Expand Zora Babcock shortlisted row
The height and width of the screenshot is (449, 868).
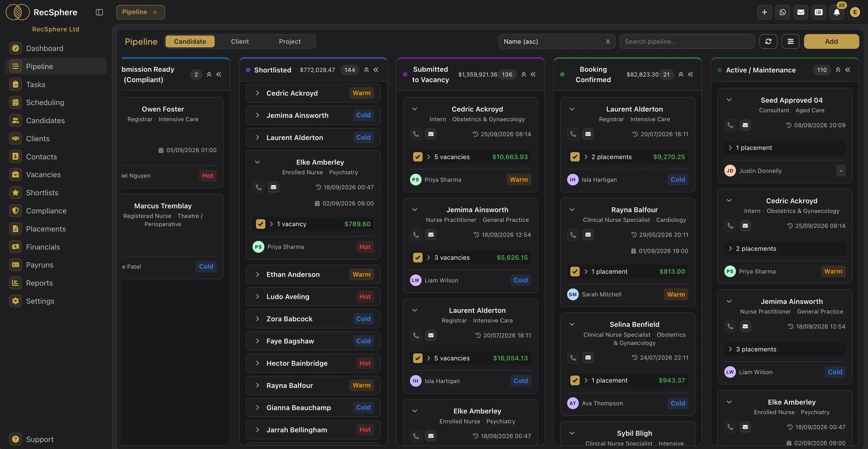[257, 319]
